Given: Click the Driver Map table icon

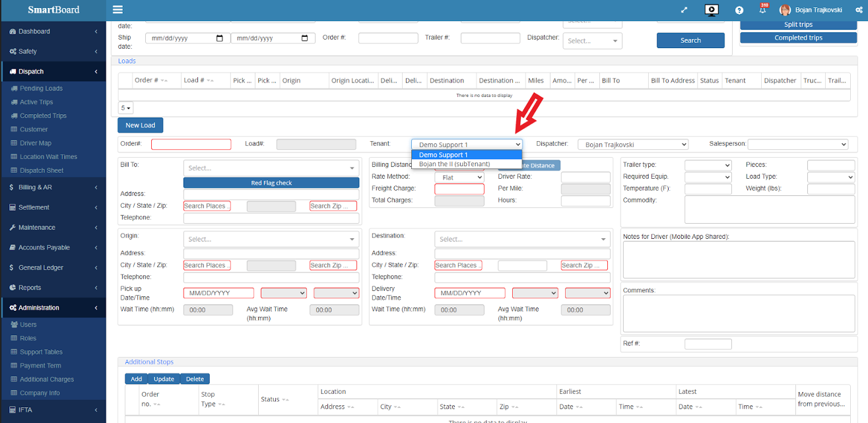Looking at the screenshot, I should point(15,143).
